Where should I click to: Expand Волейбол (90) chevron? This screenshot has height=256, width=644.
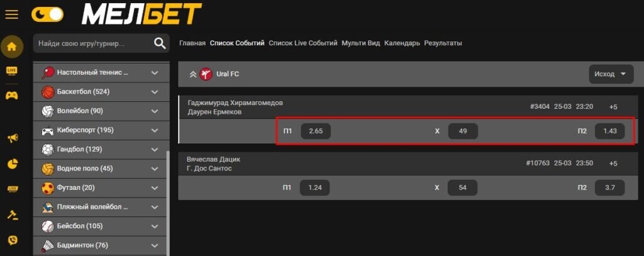click(155, 111)
